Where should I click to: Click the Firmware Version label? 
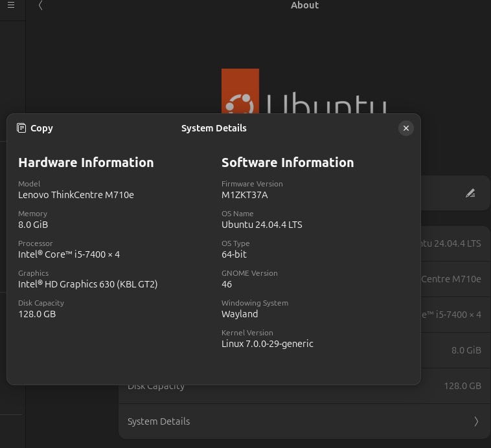click(x=252, y=184)
